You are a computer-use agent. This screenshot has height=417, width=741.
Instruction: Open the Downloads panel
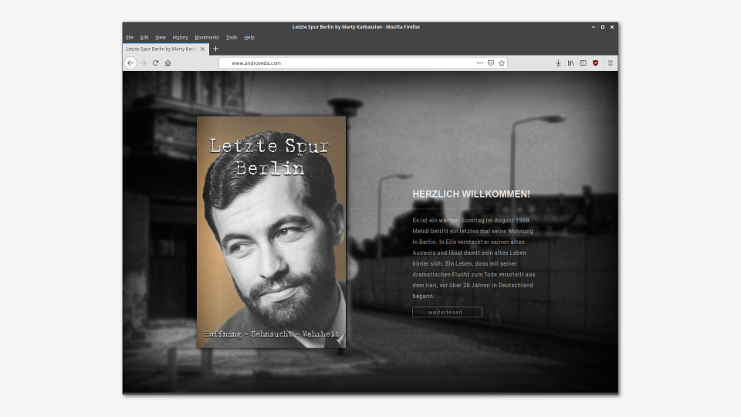point(558,63)
